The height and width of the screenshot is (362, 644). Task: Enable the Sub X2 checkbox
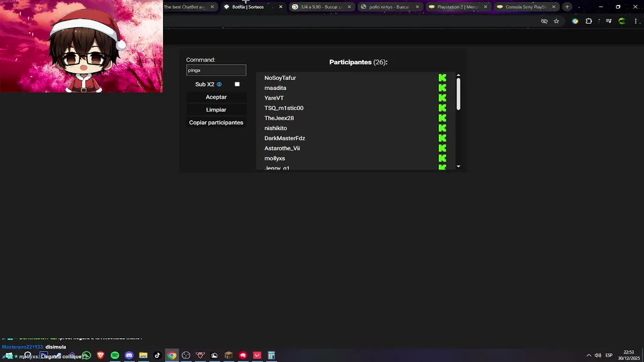237,84
